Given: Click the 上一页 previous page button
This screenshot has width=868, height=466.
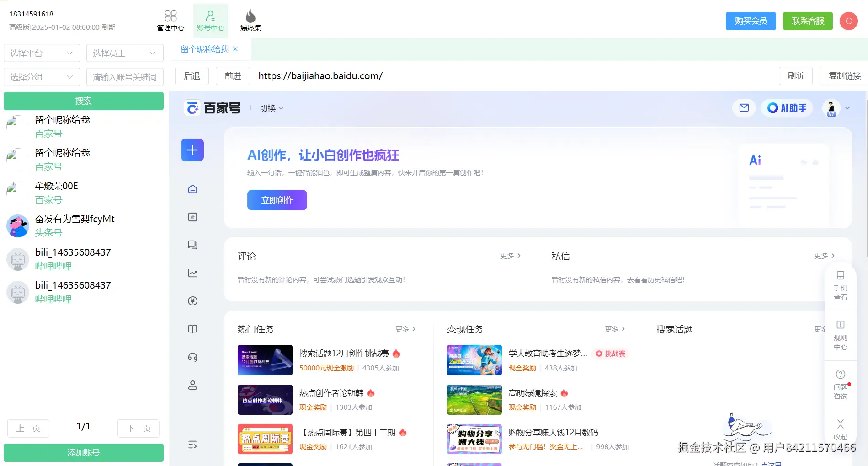Looking at the screenshot, I should 28,429.
